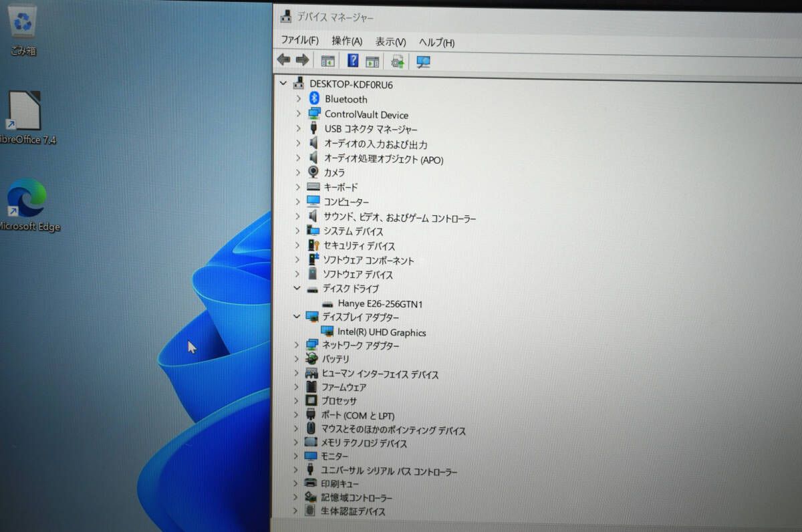Screen dimensions: 802x532
Task: Click the Bluetooth symbol icon
Action: tap(314, 98)
